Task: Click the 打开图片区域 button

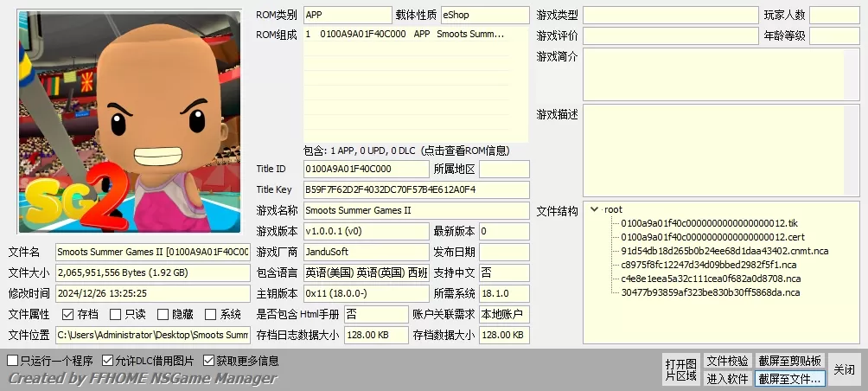Action: point(680,369)
